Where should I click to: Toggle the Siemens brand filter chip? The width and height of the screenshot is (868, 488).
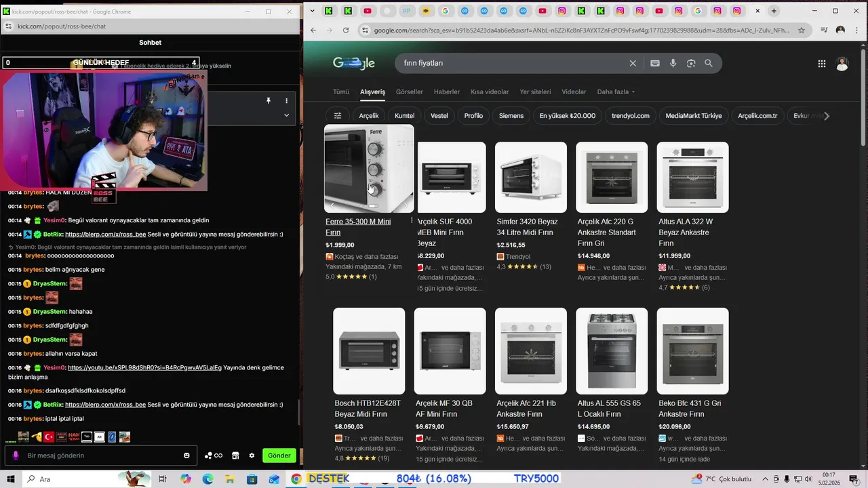tap(511, 116)
